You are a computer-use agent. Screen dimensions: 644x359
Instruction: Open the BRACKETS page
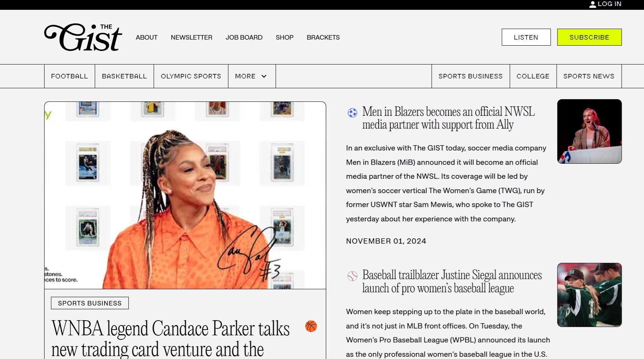click(323, 37)
